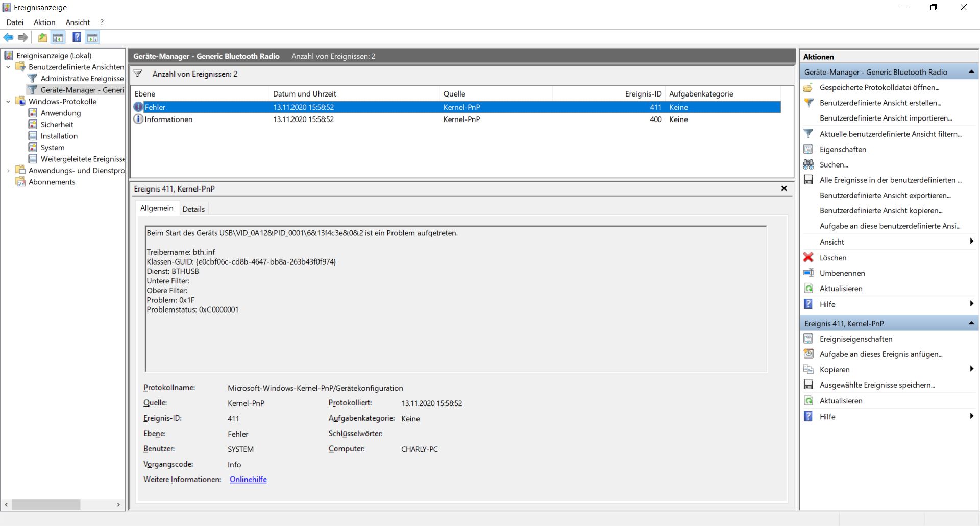This screenshot has height=526, width=980.
Task: Sort by the Aufgabenkategorie column header
Action: coord(723,94)
